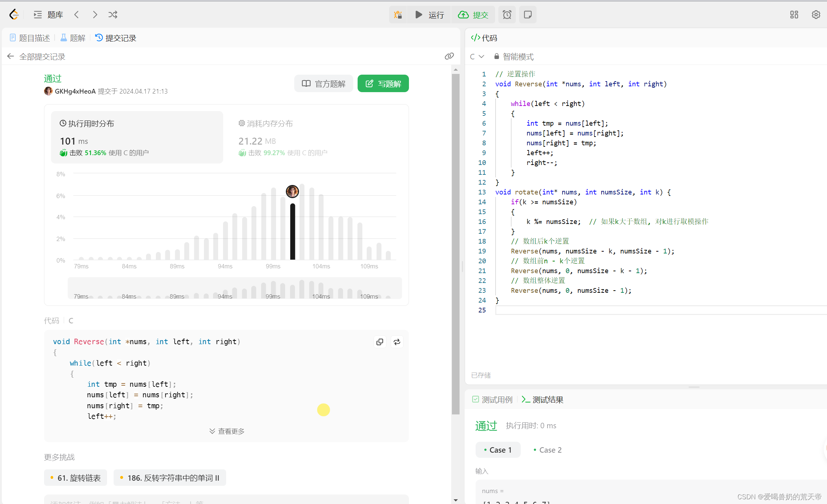Pick a random problem with shuffle icon
Viewport: 827px width, 504px height.
pos(113,15)
